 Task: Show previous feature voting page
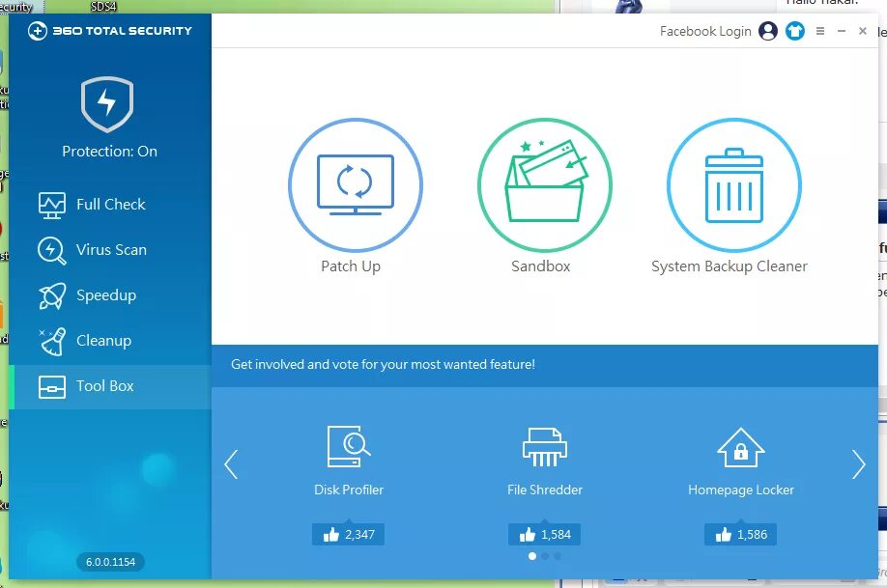point(231,464)
